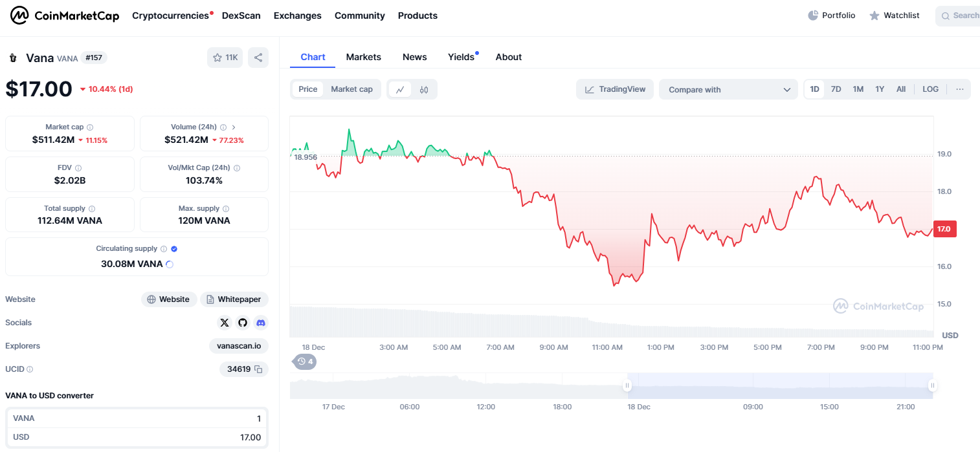Click Volume (24h) info icon
This screenshot has height=452, width=980.
pos(223,127)
